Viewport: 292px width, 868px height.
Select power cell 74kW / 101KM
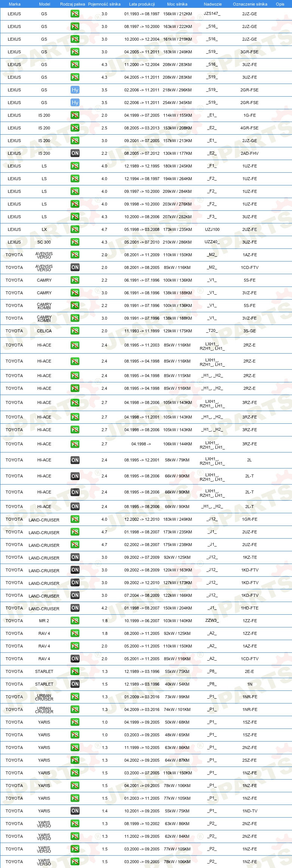pos(177,709)
